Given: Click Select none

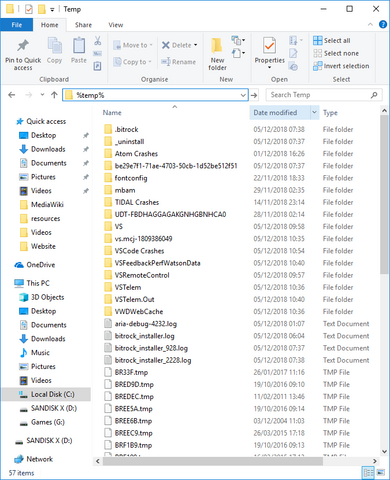Looking at the screenshot, I should click(336, 53).
